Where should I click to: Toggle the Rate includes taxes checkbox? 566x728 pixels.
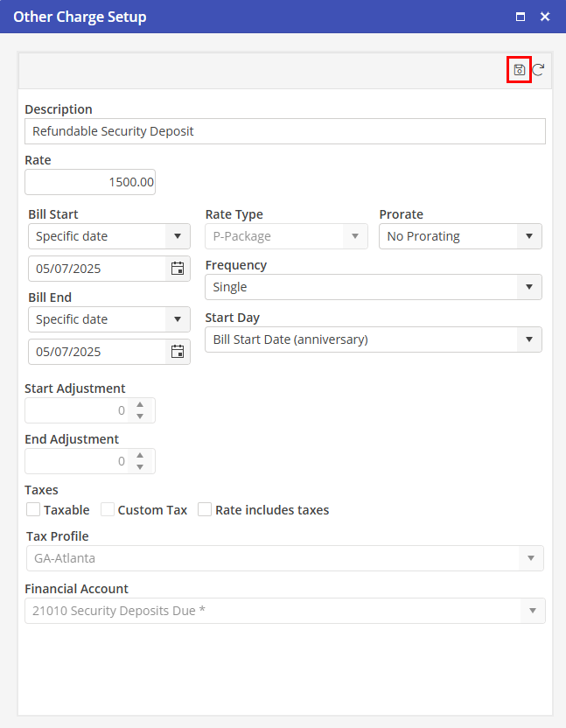(x=205, y=510)
